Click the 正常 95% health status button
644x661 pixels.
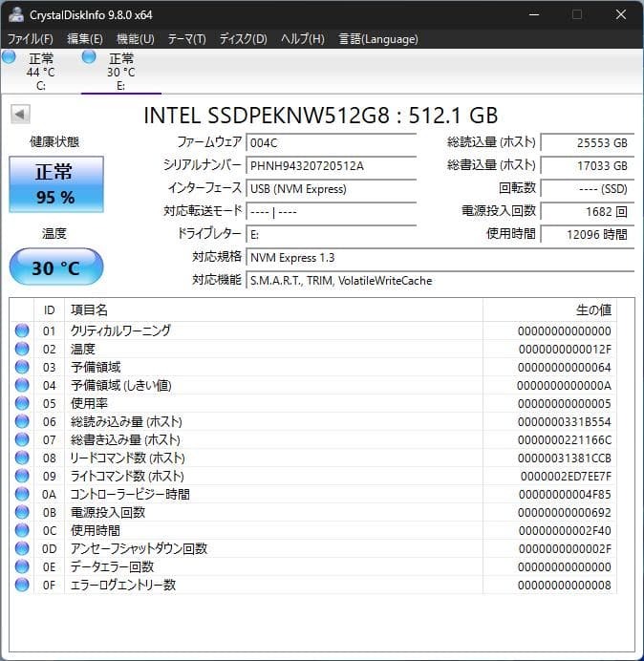point(56,184)
